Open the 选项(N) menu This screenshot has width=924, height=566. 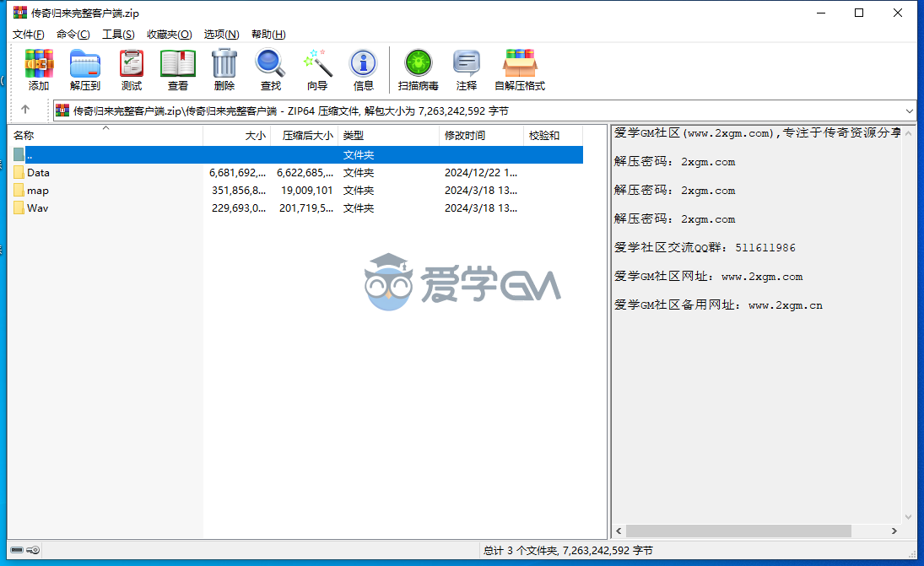(x=222, y=34)
